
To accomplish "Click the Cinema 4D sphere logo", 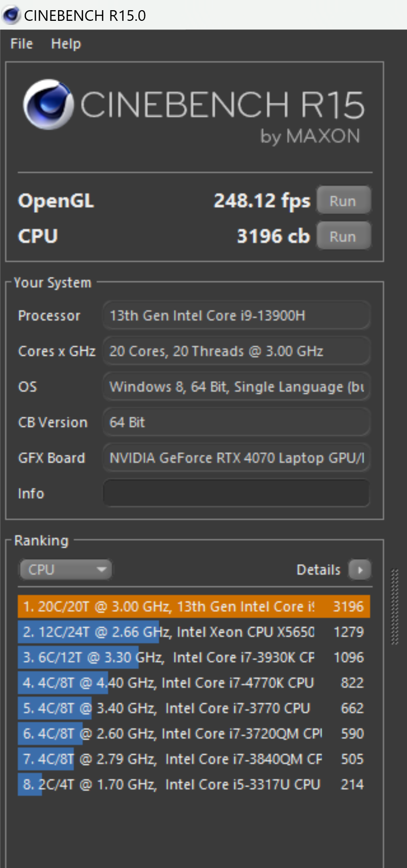I will (48, 104).
